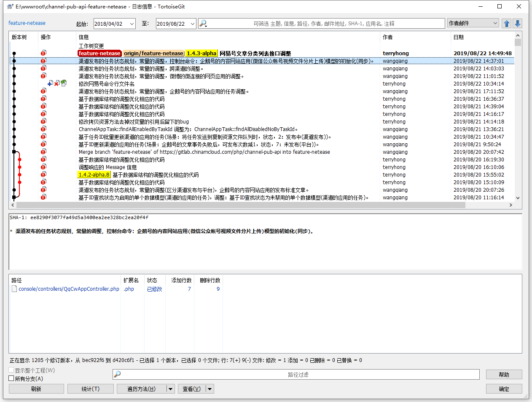
Task: Click the 作者 column header
Action: coord(387,37)
